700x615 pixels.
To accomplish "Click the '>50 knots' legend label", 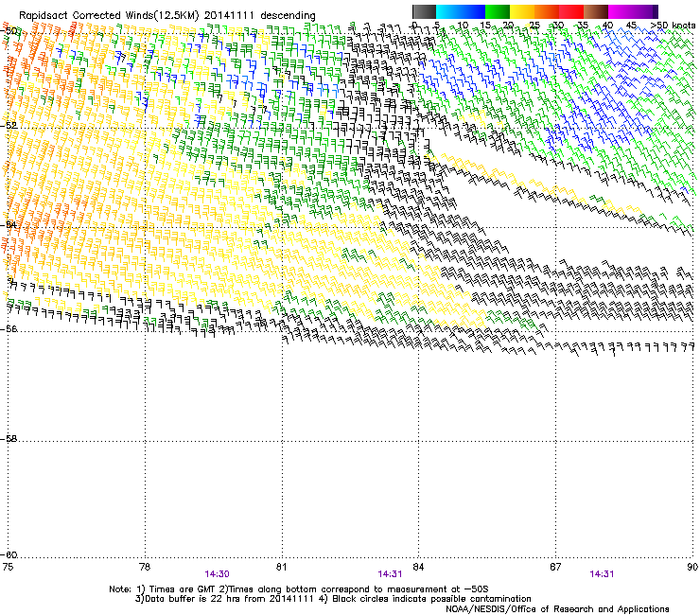I will click(673, 26).
